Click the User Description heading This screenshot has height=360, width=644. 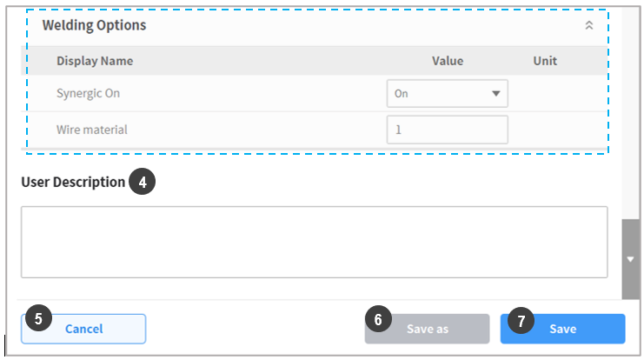[x=73, y=183]
